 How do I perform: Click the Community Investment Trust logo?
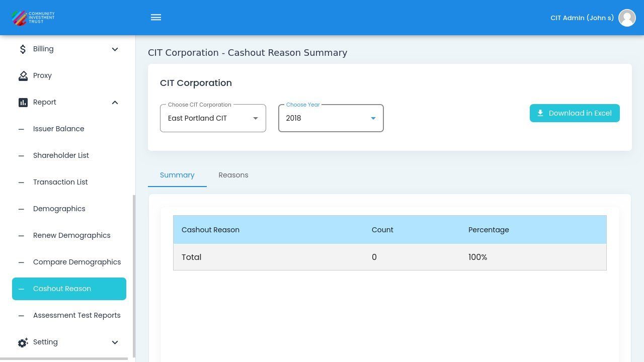(33, 18)
